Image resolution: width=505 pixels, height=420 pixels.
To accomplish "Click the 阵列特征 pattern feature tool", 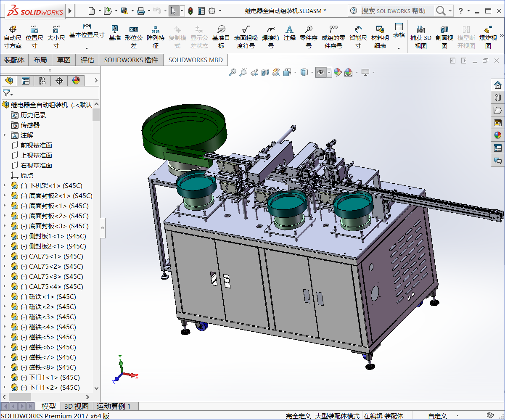I will 156,37.
